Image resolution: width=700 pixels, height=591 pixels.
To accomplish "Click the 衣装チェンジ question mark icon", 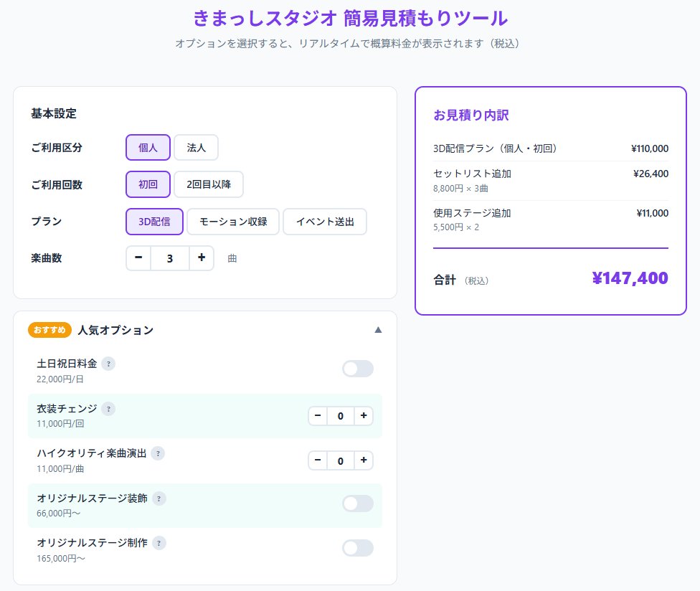I will click(x=108, y=409).
